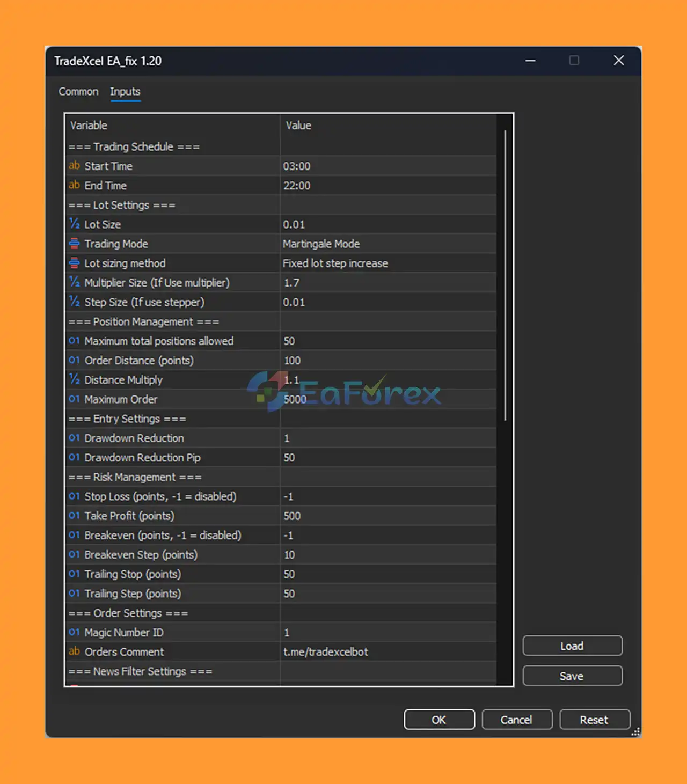Viewport: 687px width, 784px height.
Task: Click the vertical scrollbar of the inputs list
Action: pos(505,275)
